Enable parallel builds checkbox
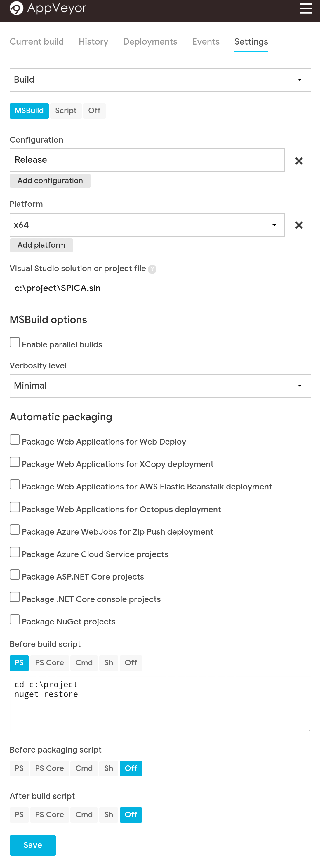320x868 pixels. [x=15, y=343]
